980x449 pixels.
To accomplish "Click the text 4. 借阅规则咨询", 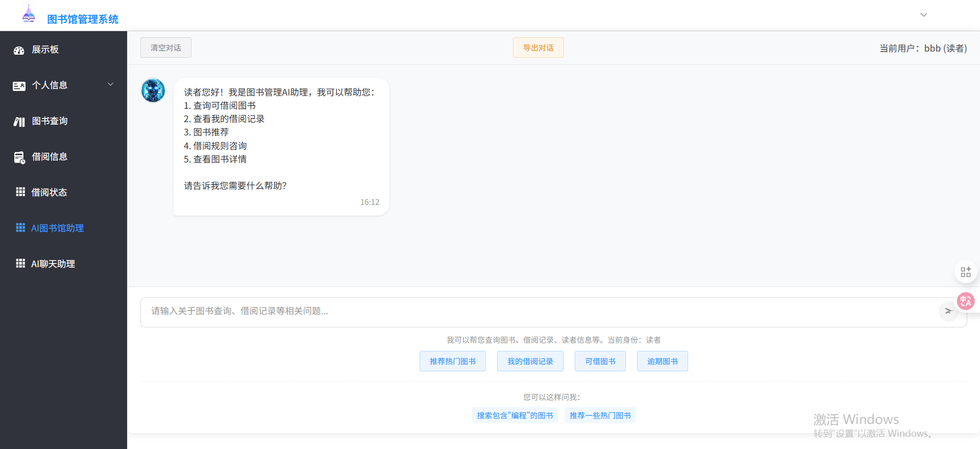I will (215, 146).
